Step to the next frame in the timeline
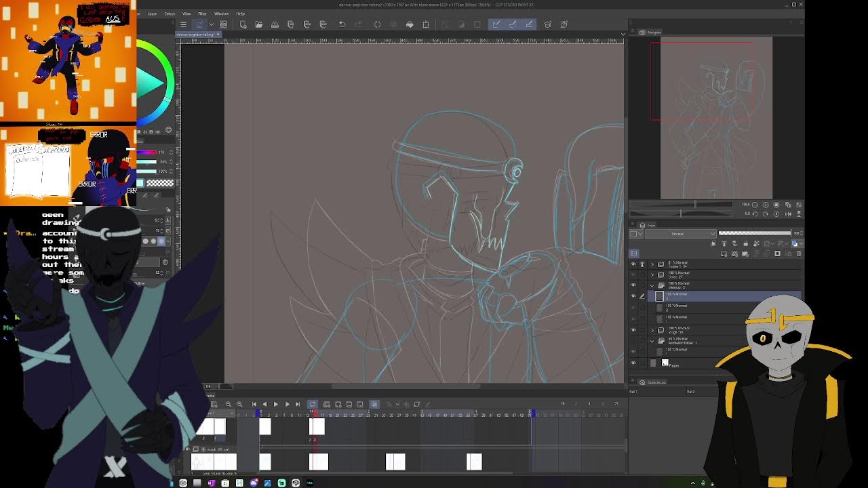Viewport: 868px width, 488px height. (x=287, y=404)
